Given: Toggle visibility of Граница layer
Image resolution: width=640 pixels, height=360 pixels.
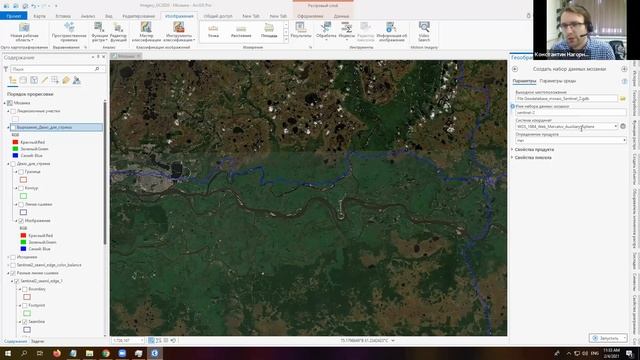Looking at the screenshot, I should (x=21, y=172).
